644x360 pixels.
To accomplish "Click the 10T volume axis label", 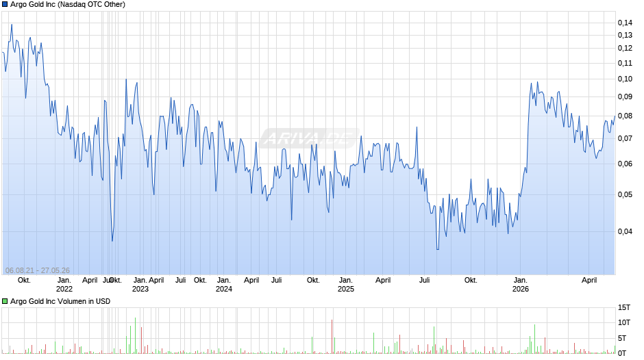I will coord(624,322).
